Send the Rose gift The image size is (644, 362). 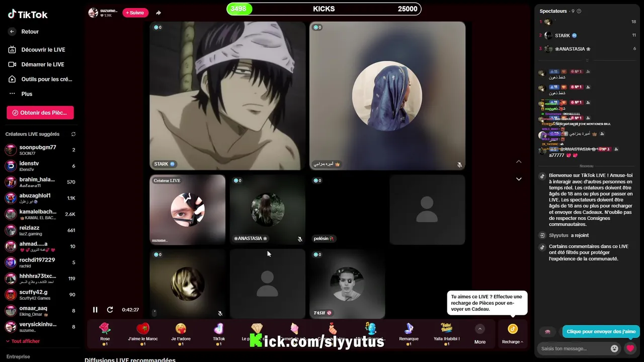(105, 334)
